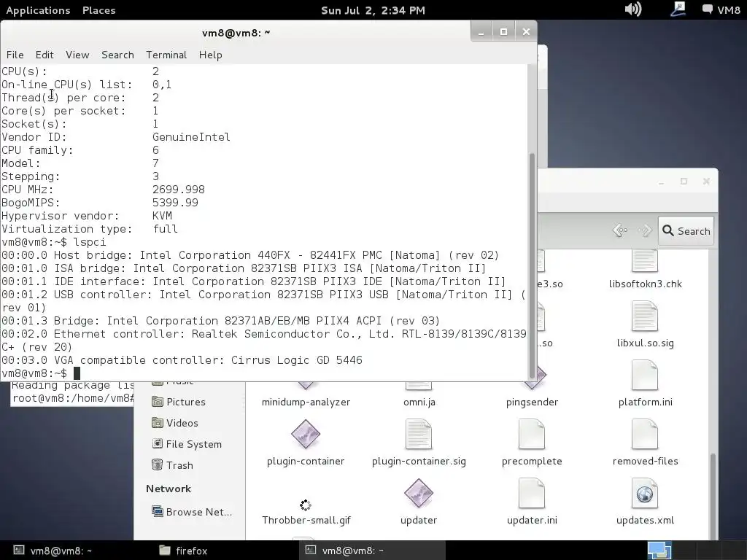Open Trash in file manager sidebar
Screen dimensions: 747x560
(172, 465)
